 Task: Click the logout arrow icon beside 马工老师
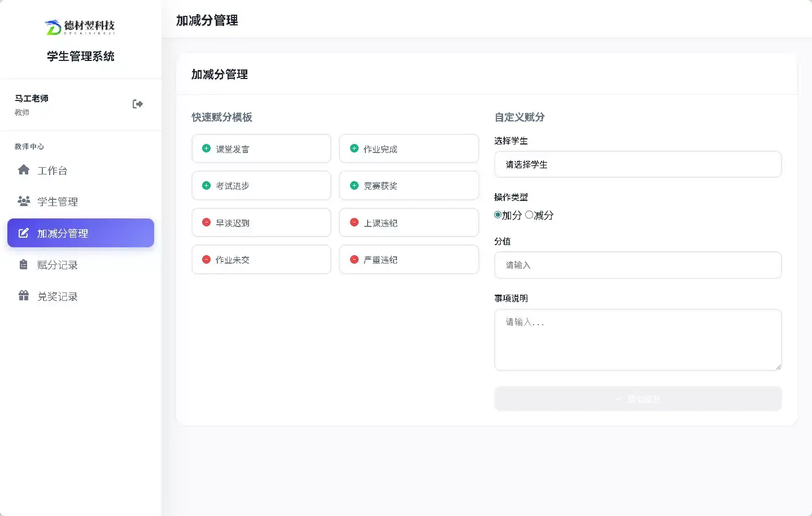click(137, 104)
